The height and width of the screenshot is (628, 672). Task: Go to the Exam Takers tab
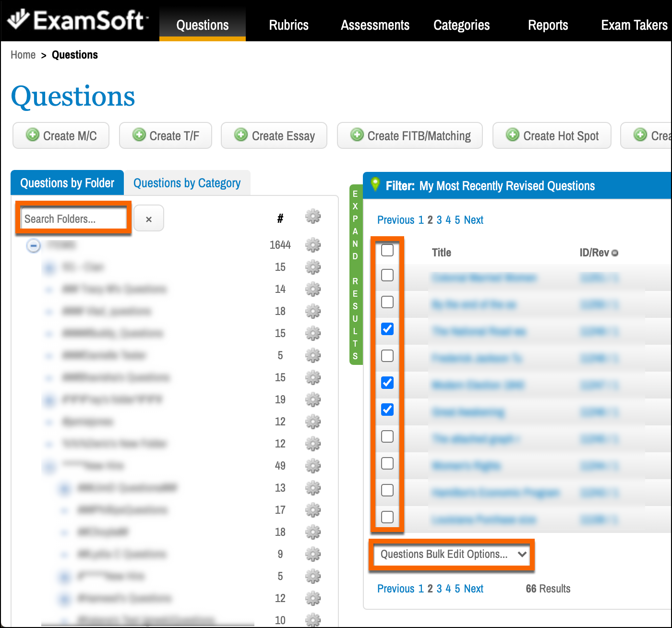634,25
